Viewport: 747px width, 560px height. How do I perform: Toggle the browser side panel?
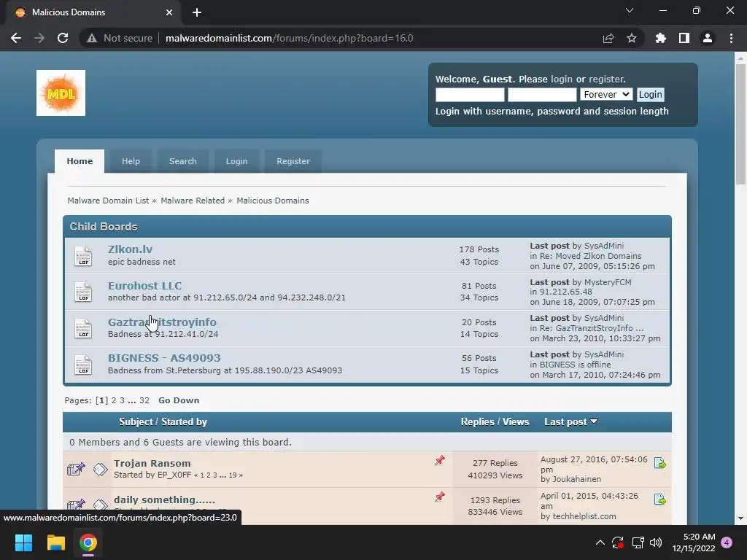click(684, 38)
